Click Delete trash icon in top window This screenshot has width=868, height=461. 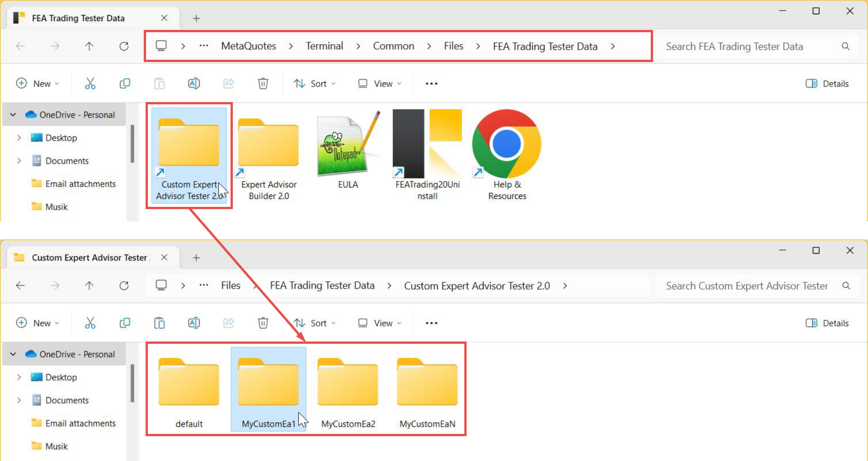tap(263, 84)
